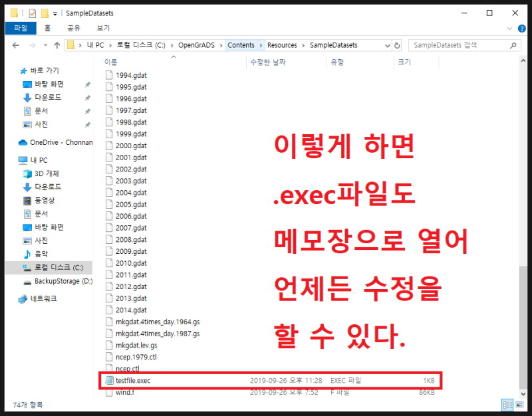Switch to details view via the status bar icon
This screenshot has height=416, width=532.
tap(507, 405)
